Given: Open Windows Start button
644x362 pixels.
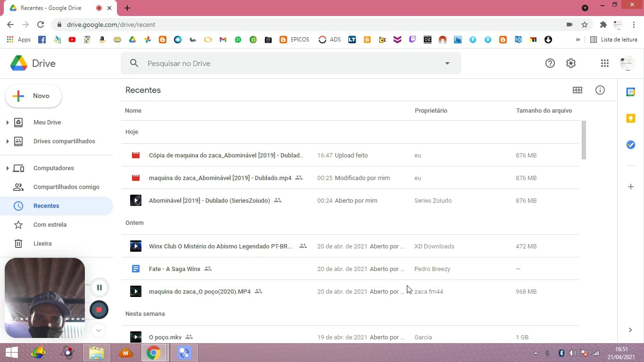Looking at the screenshot, I should point(11,353).
